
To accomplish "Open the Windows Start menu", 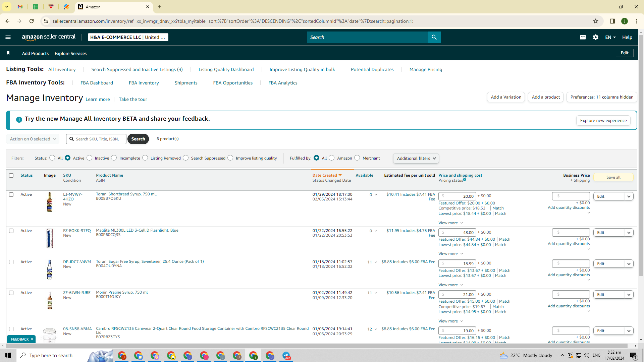I will (8, 355).
